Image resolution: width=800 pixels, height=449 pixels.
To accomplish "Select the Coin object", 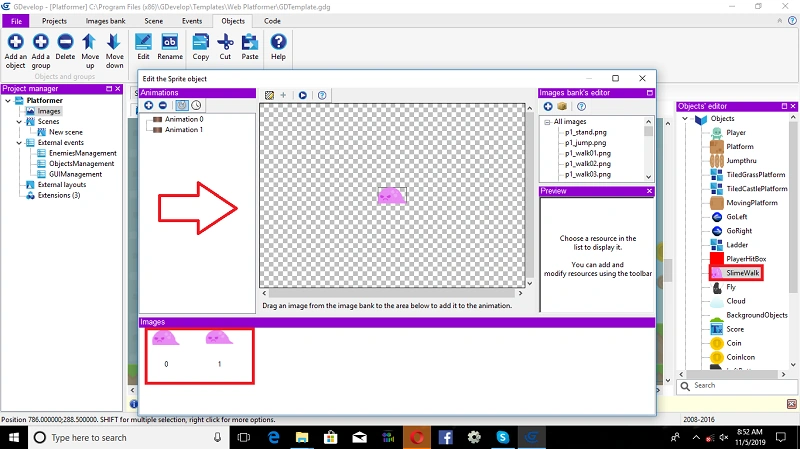I will [734, 343].
